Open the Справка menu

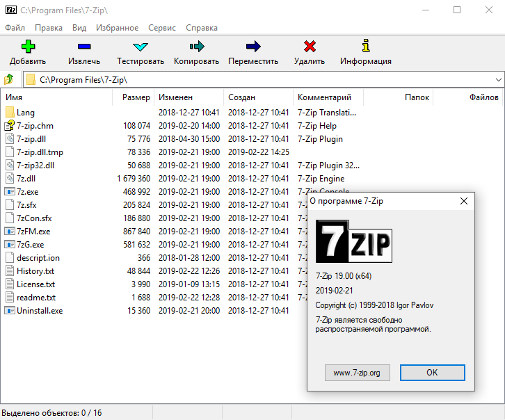click(x=202, y=28)
